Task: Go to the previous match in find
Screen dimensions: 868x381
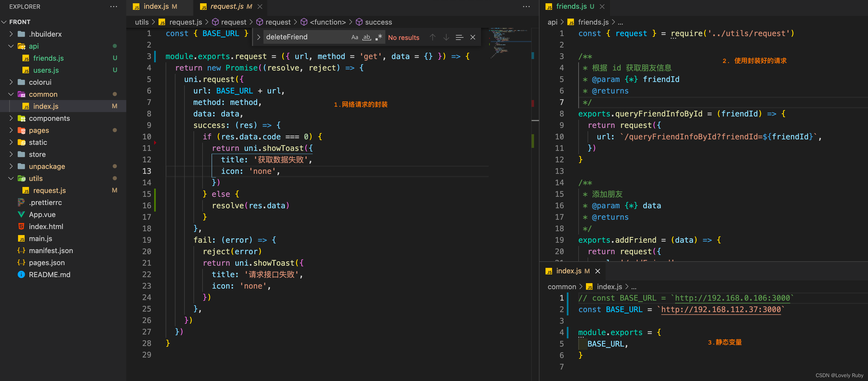Action: (433, 37)
